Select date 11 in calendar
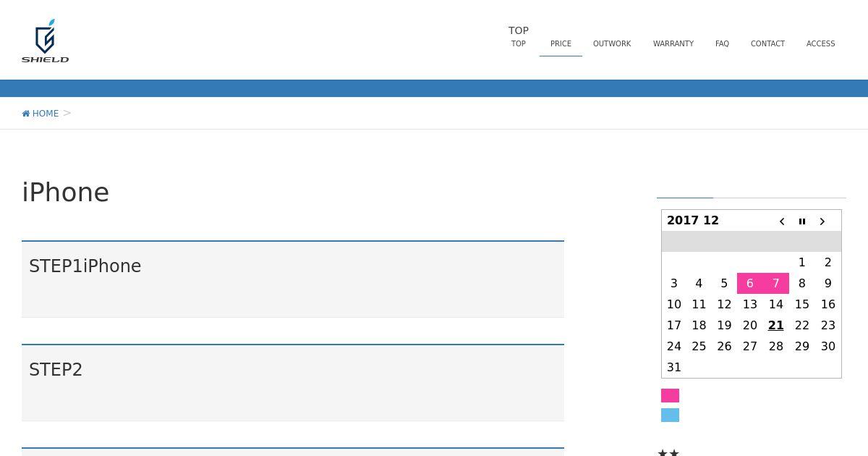The image size is (868, 456). pyautogui.click(x=699, y=304)
